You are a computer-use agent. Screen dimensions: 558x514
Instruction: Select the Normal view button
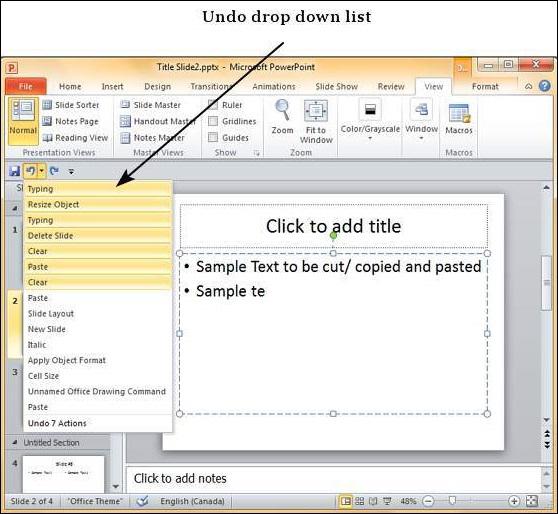click(x=23, y=121)
